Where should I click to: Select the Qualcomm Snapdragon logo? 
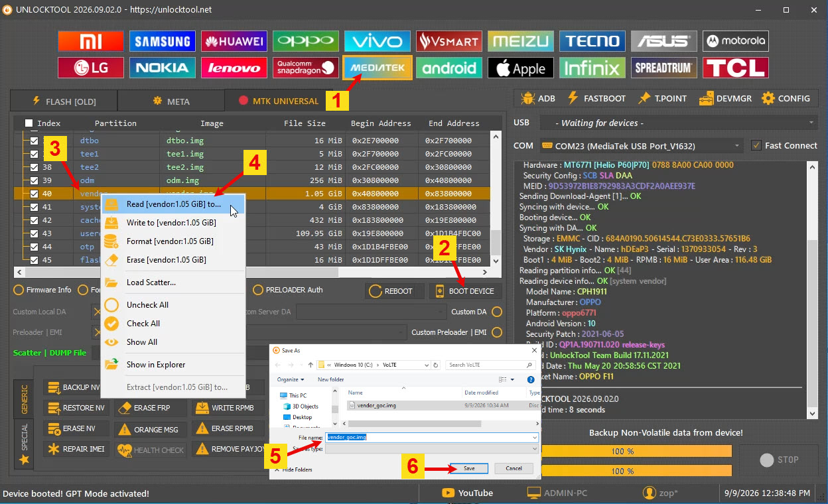click(306, 68)
